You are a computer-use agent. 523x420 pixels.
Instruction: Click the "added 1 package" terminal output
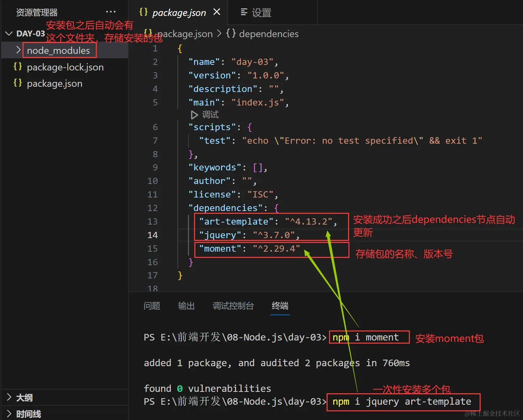coord(277,363)
